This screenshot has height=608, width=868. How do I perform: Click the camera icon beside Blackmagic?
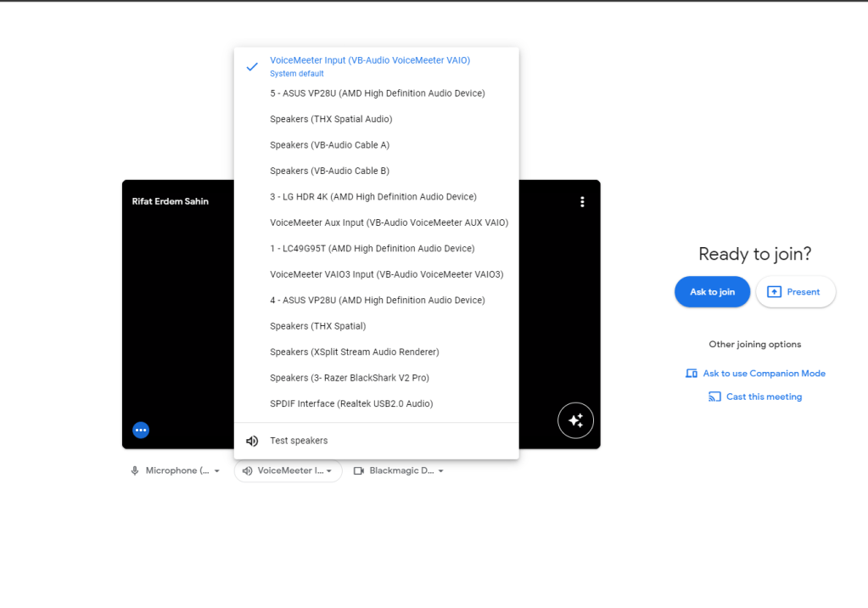(359, 470)
